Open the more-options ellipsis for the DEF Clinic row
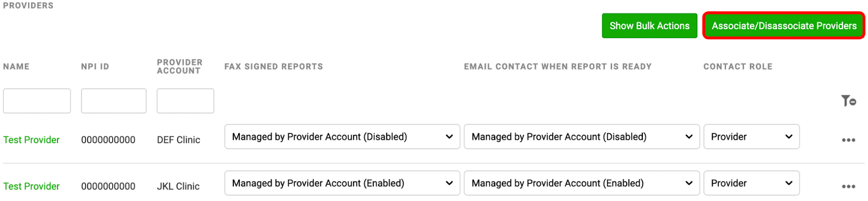 click(848, 140)
